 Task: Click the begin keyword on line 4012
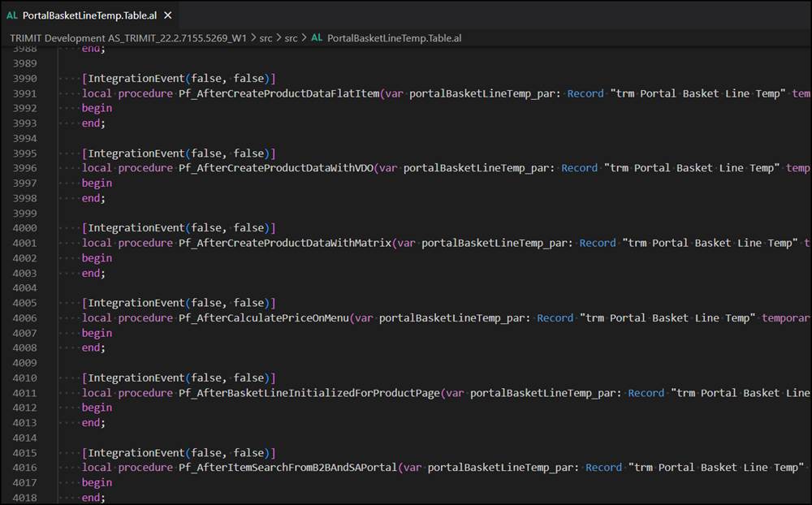click(x=97, y=407)
